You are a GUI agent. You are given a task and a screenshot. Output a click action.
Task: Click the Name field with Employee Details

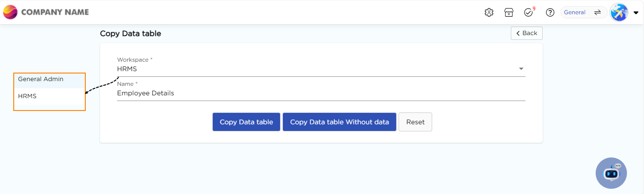321,93
